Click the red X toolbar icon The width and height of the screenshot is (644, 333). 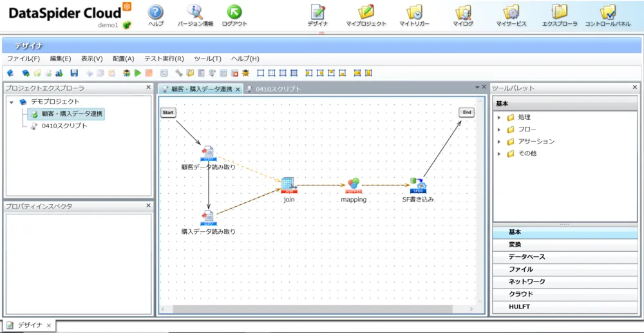[235, 73]
